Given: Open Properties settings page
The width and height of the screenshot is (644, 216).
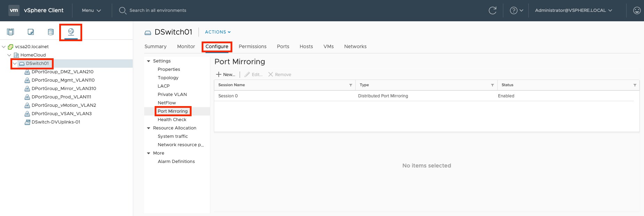Looking at the screenshot, I should tap(169, 69).
